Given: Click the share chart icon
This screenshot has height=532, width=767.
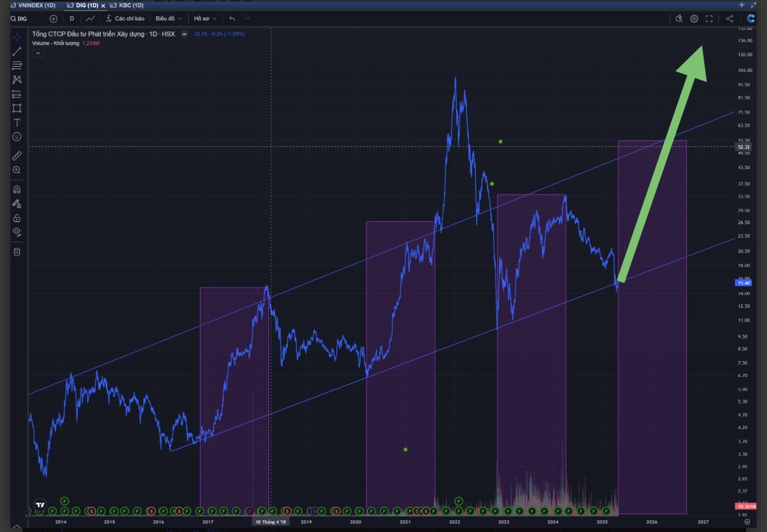Looking at the screenshot, I should (x=730, y=19).
